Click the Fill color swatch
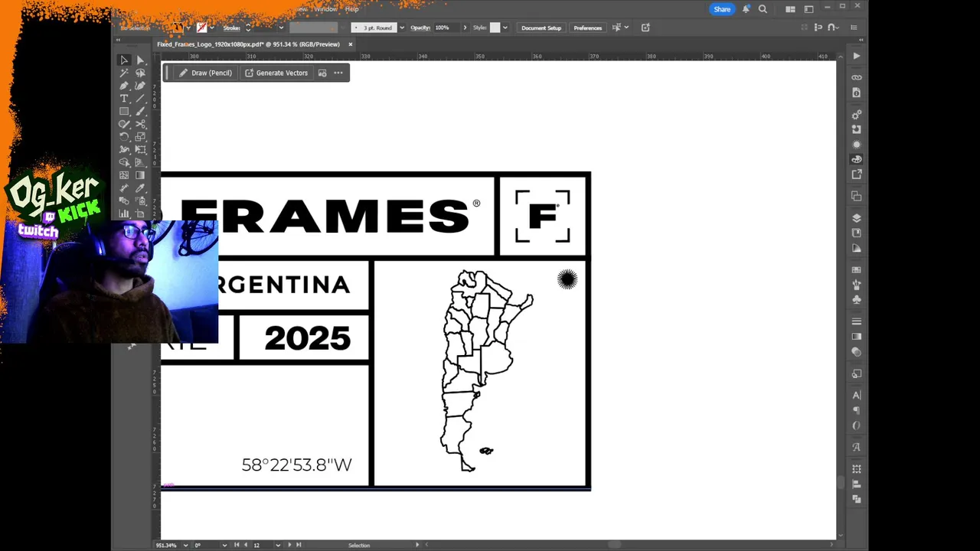The image size is (980, 551). tap(178, 28)
